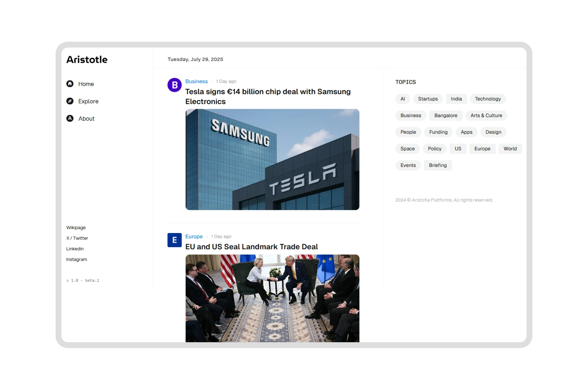588x390 pixels.
Task: Go to Explore menu label
Action: [88, 101]
